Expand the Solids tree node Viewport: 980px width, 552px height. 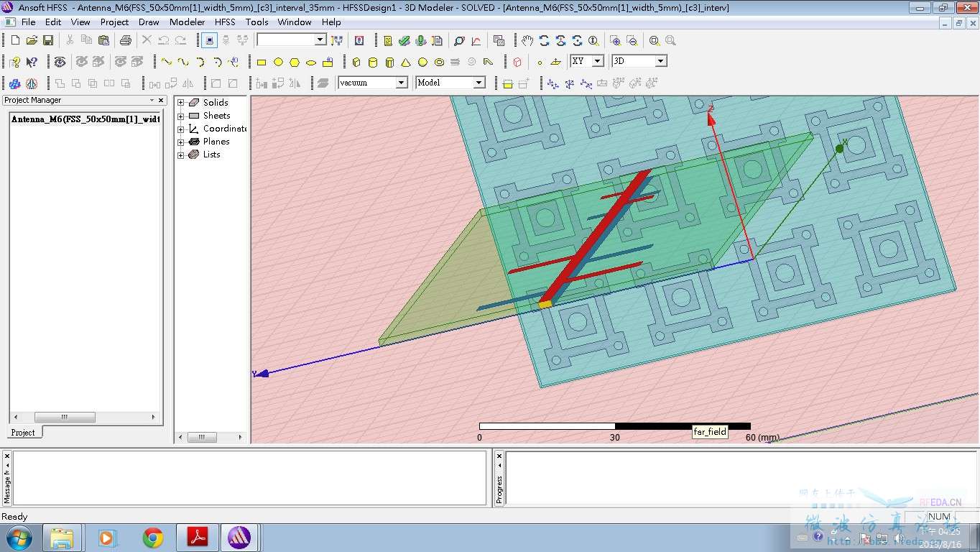tap(181, 103)
